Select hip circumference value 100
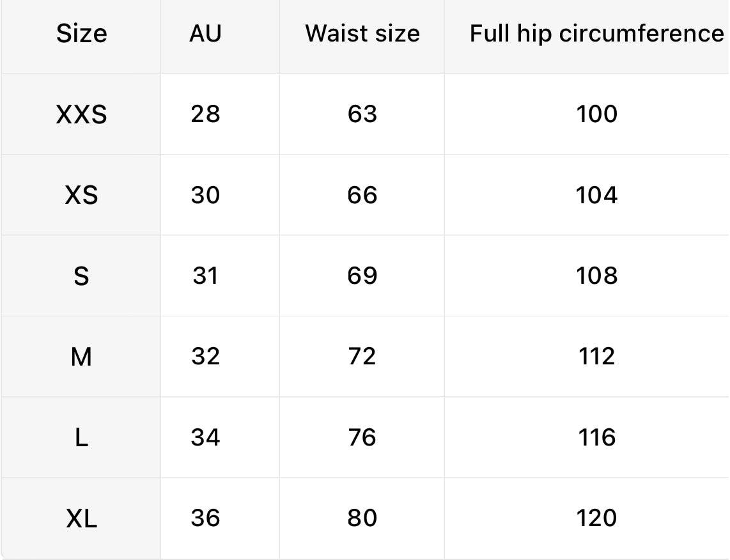The width and height of the screenshot is (730, 560). (596, 114)
